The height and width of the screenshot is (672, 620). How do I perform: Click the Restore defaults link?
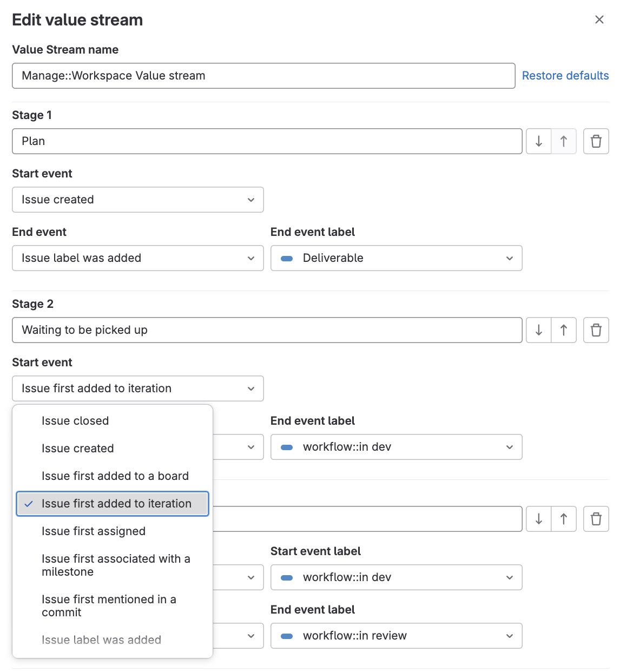coord(565,75)
